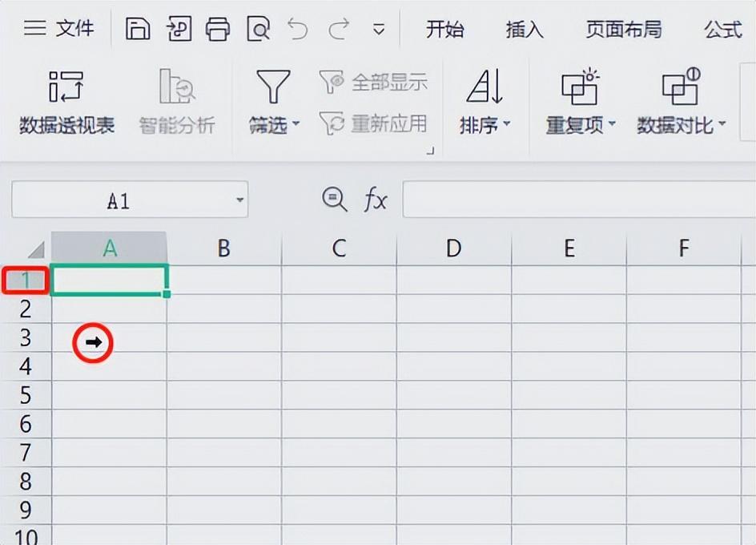Select row 6 header
756x545 pixels.
point(26,424)
